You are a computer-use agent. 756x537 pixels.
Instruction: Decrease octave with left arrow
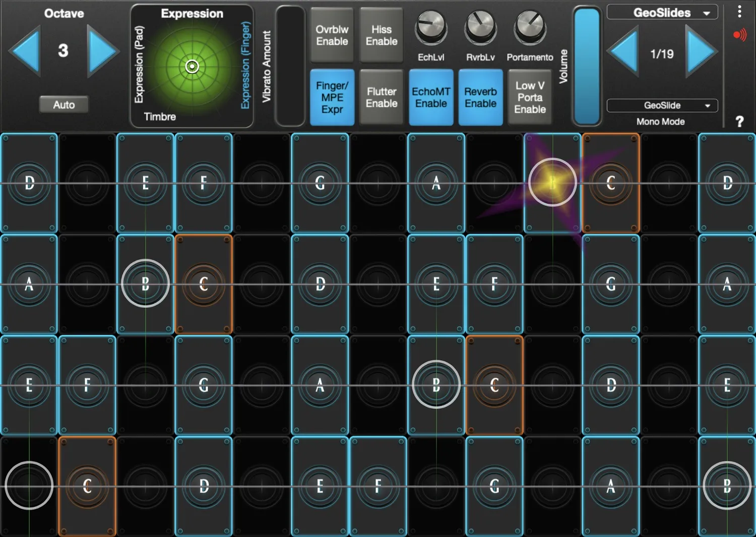[25, 51]
